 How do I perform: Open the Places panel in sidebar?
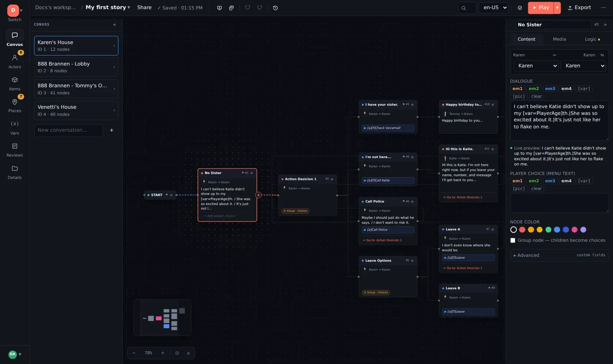[15, 105]
